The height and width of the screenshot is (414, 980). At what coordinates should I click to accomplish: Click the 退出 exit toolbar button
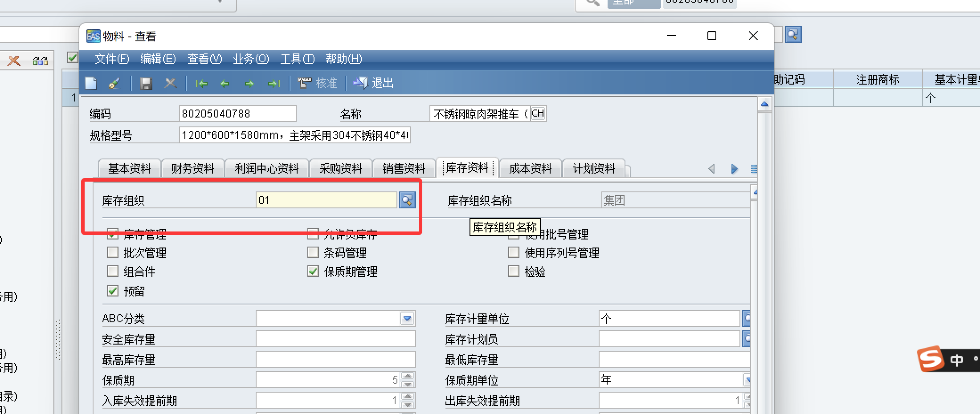click(373, 83)
